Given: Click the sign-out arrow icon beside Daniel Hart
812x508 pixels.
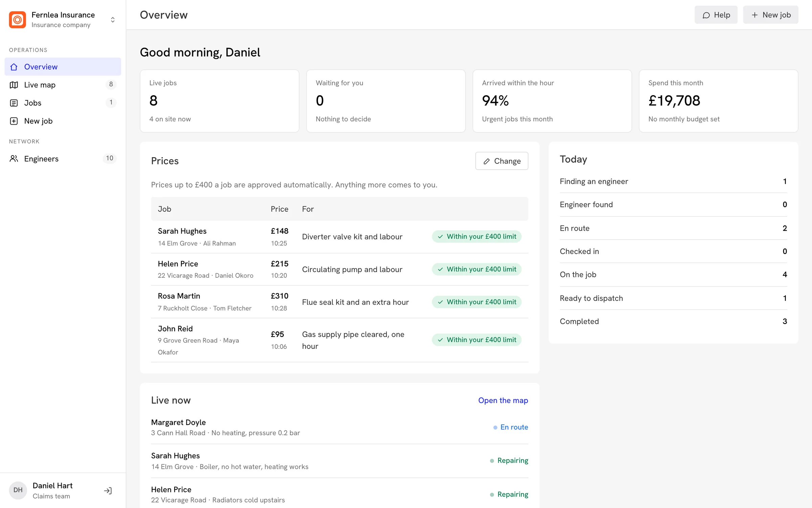Looking at the screenshot, I should (108, 490).
